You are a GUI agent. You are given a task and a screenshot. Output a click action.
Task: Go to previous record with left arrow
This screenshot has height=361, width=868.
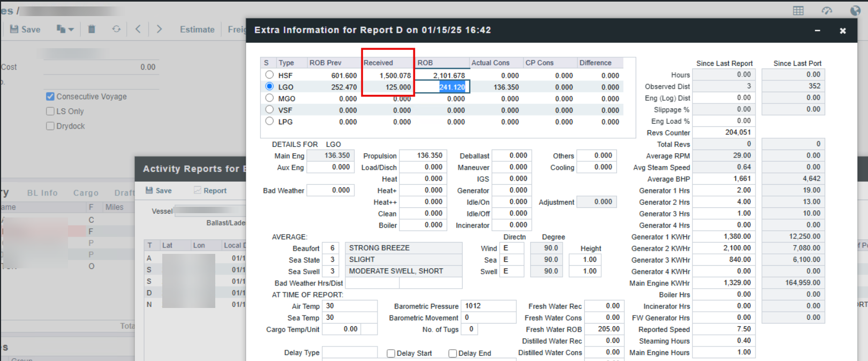138,29
